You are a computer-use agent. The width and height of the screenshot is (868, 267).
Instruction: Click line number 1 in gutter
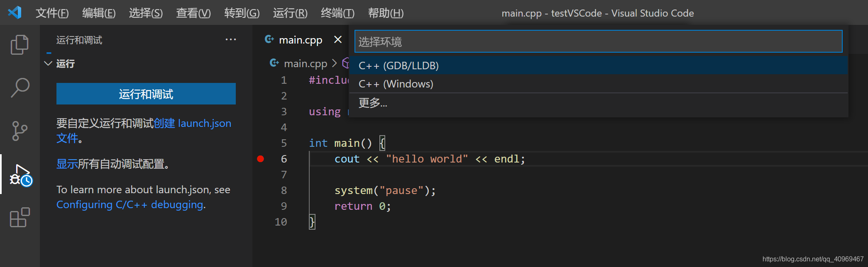pyautogui.click(x=284, y=80)
